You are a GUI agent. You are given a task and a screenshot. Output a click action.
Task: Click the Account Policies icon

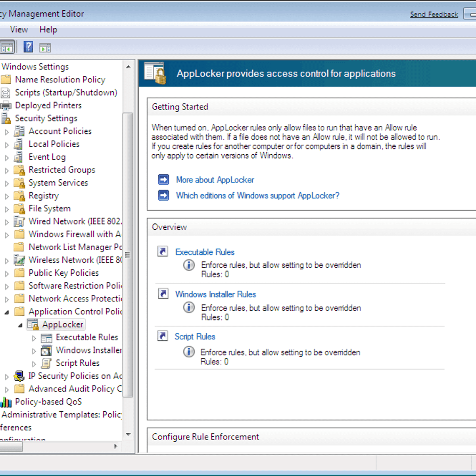19,131
